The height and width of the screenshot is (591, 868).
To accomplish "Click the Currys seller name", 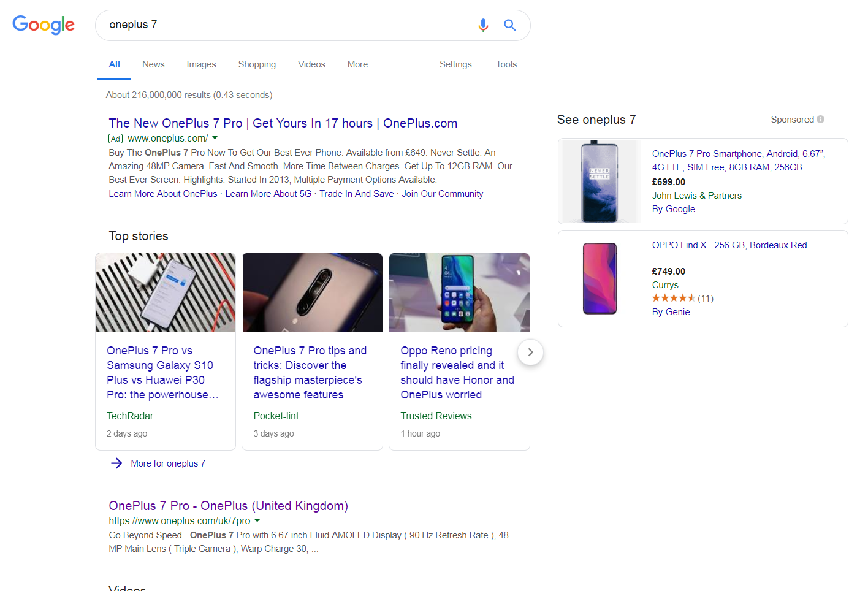I will pos(665,285).
